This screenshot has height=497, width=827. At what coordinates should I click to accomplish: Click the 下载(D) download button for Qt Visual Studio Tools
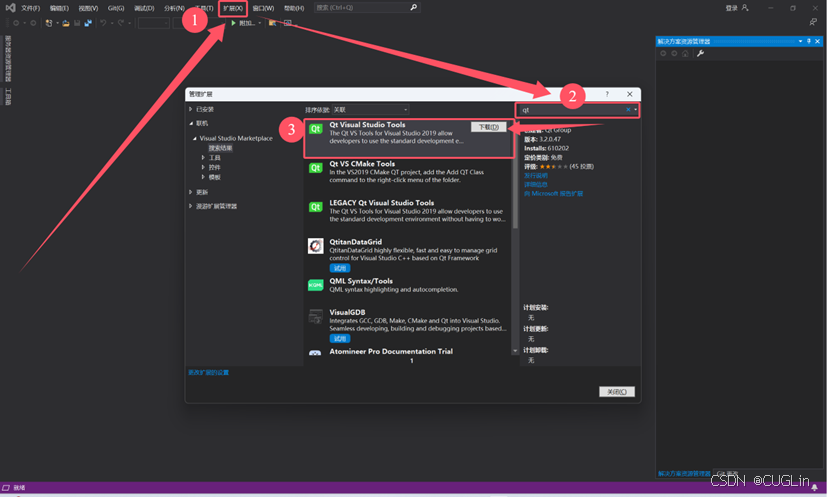(488, 127)
